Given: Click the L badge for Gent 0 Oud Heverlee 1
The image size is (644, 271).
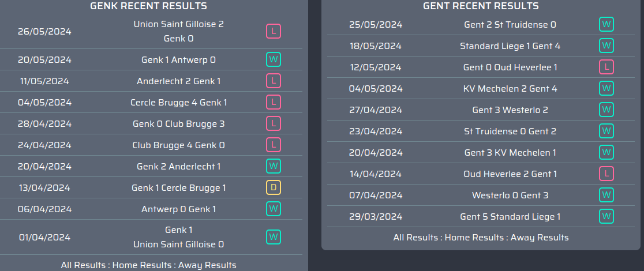Looking at the screenshot, I should click(606, 67).
